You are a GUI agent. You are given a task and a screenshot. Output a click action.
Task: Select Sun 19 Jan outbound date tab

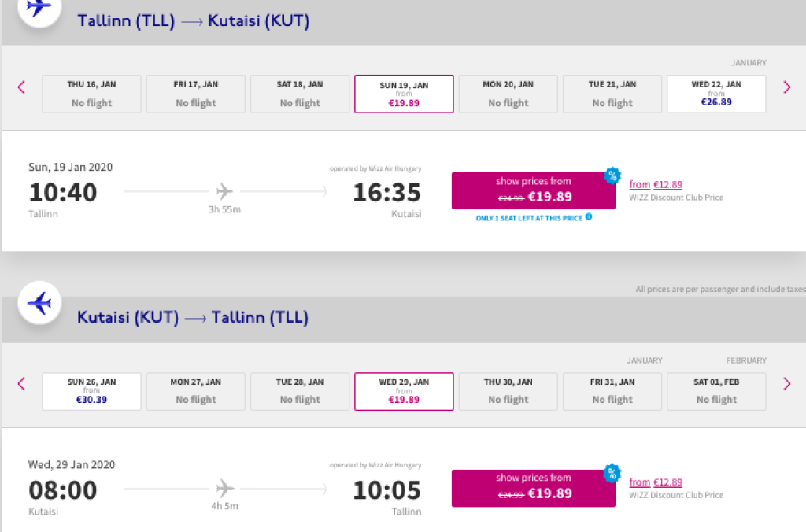[x=404, y=94]
